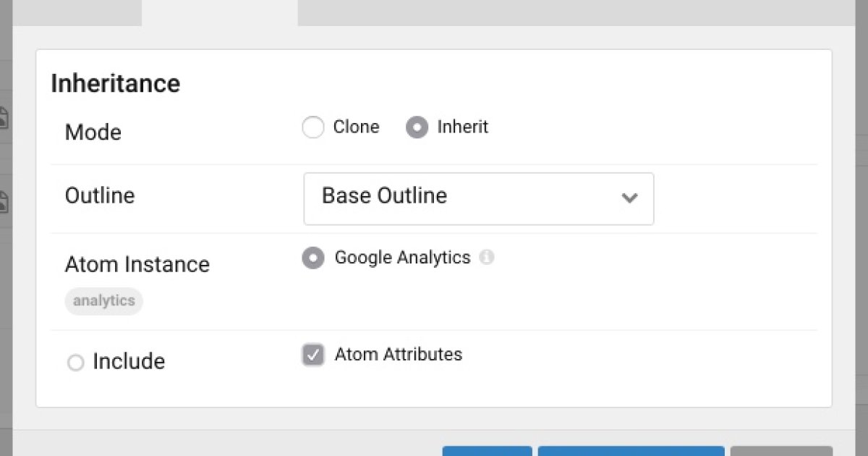The height and width of the screenshot is (456, 868).
Task: Click the 'Include' label text
Action: (x=129, y=361)
